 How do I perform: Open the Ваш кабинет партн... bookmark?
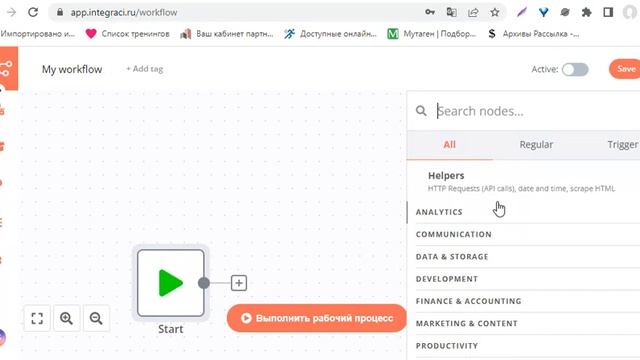point(227,34)
